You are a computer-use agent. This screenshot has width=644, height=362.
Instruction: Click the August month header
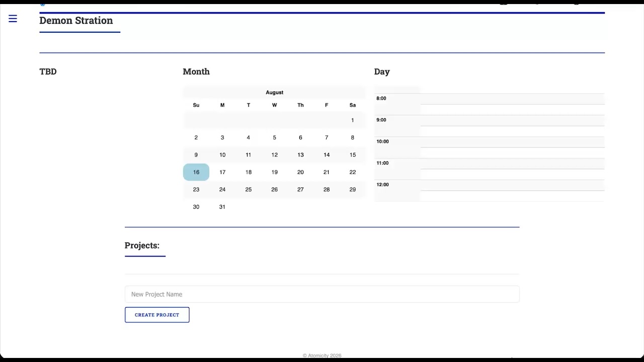[274, 93]
